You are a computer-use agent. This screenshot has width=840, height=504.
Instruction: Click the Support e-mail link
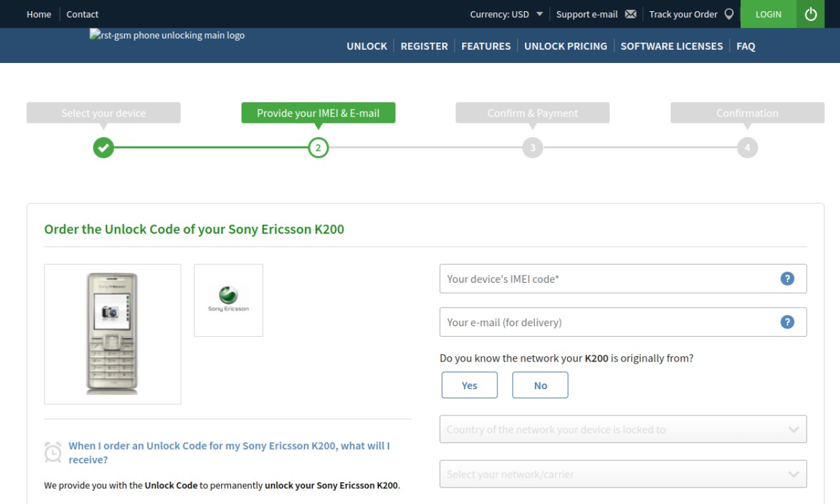[x=587, y=14]
